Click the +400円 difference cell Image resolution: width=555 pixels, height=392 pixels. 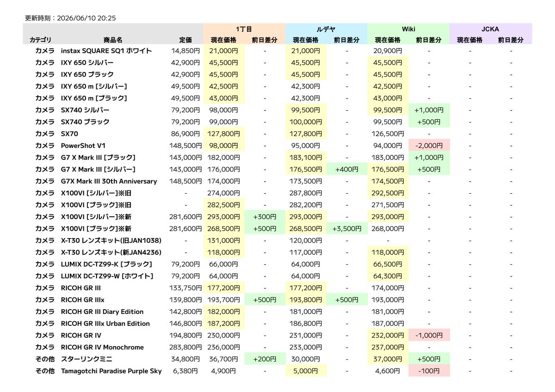347,169
